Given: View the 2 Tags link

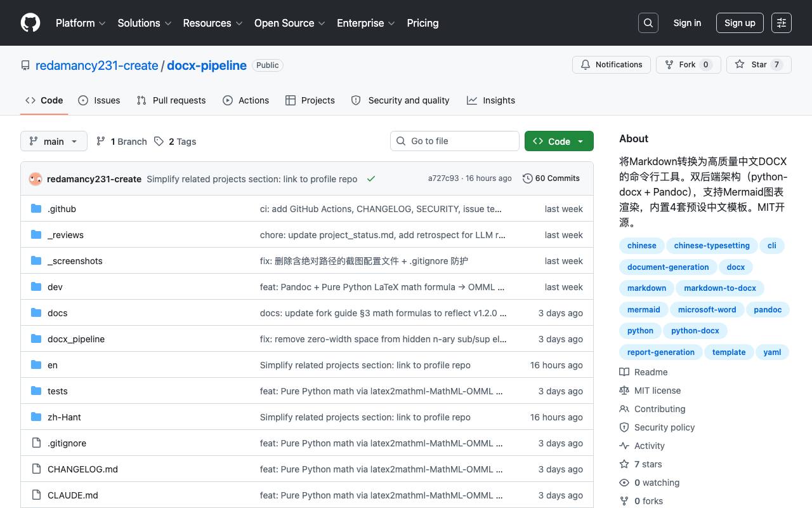Looking at the screenshot, I should click(175, 141).
